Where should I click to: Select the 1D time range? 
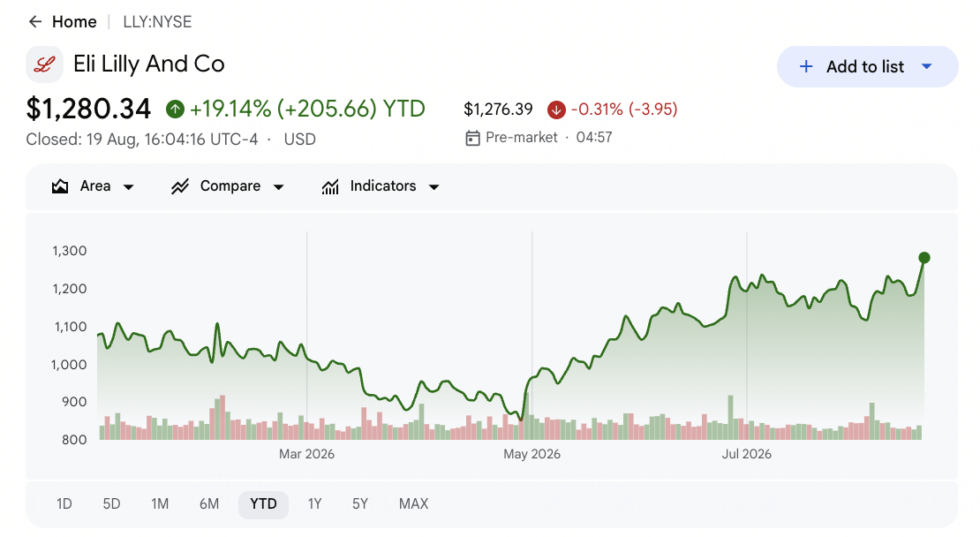(x=64, y=503)
